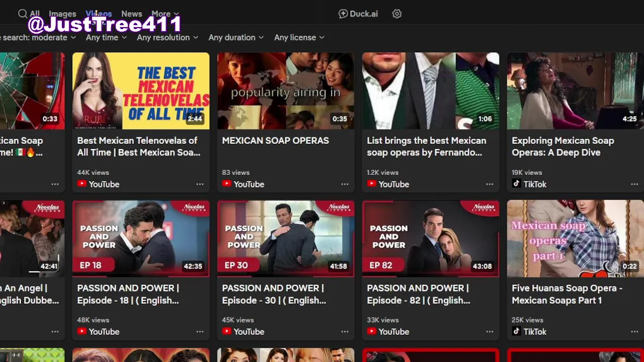Click the 19K views text
644x362 pixels.
(527, 172)
